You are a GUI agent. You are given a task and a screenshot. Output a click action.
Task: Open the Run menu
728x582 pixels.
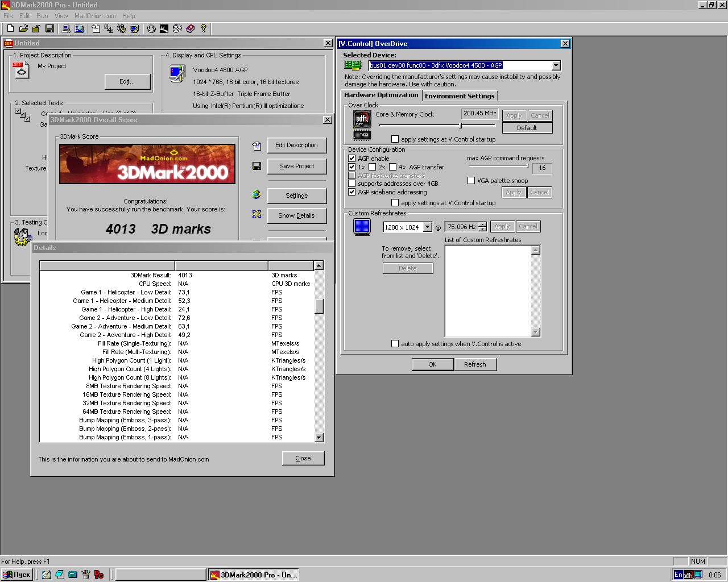coord(42,16)
